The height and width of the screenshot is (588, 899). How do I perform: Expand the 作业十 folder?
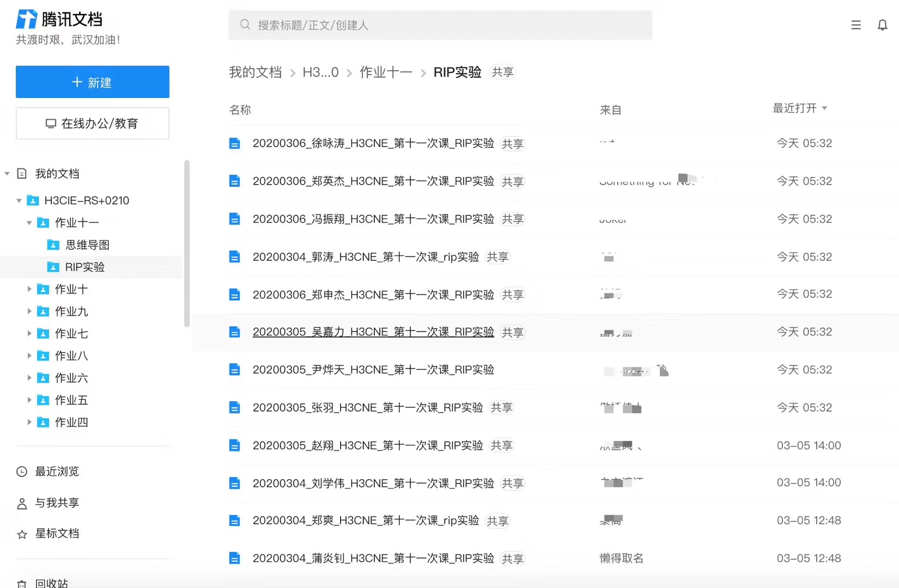29,289
